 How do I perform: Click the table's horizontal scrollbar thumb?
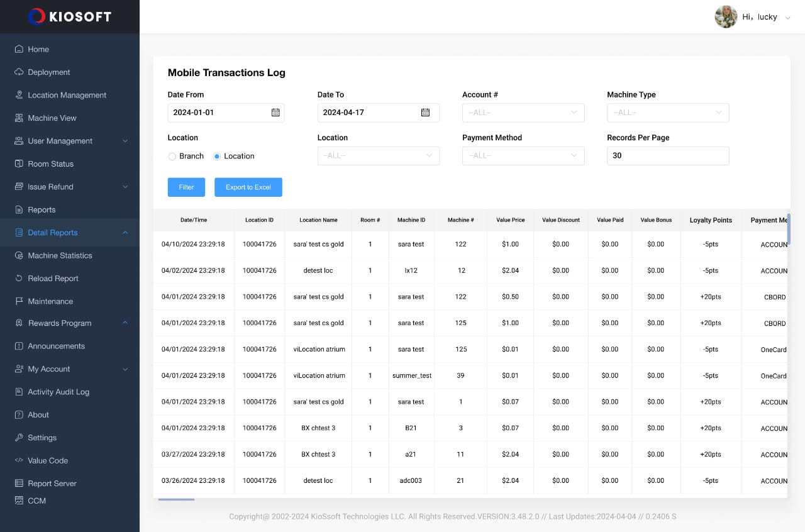[x=176, y=499]
